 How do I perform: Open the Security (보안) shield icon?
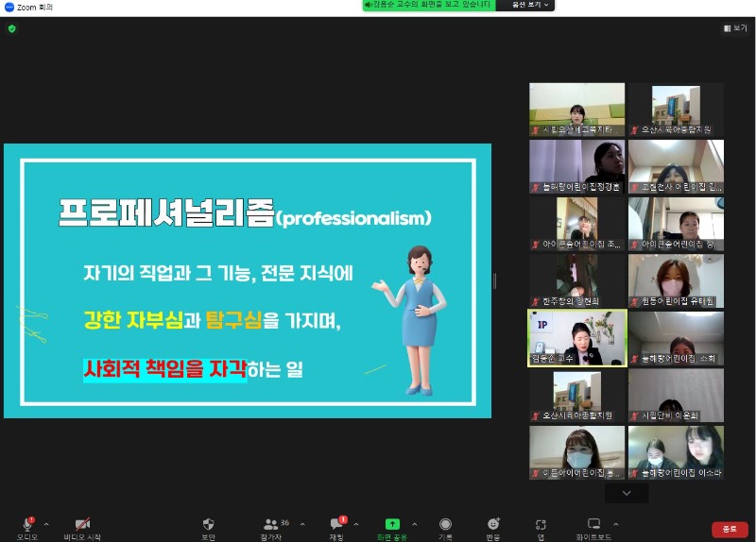tap(209, 524)
